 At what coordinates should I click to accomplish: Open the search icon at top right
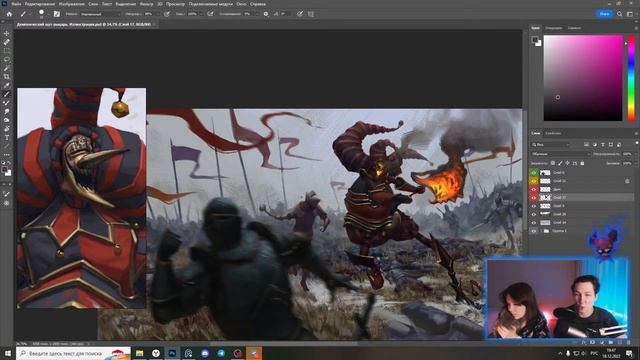(619, 14)
